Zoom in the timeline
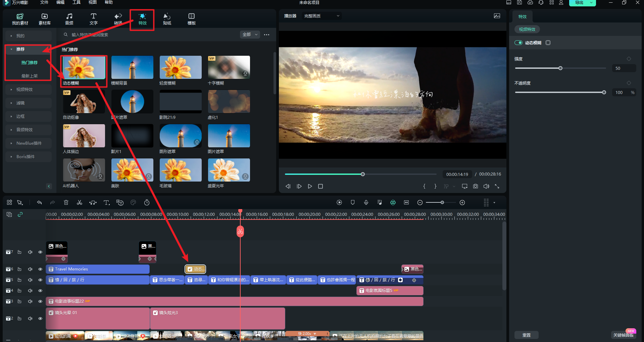The height and width of the screenshot is (342, 644). (462, 202)
